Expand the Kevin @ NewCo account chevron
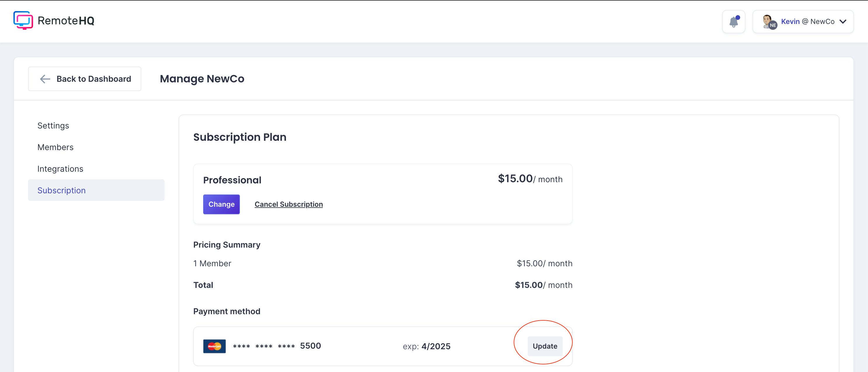Image resolution: width=868 pixels, height=372 pixels. click(843, 22)
